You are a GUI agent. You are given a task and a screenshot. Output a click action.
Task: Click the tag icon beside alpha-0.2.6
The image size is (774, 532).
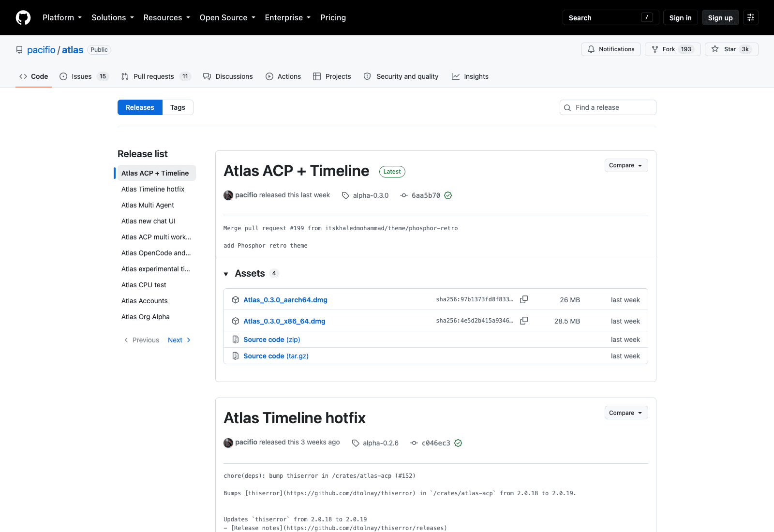[x=356, y=443]
